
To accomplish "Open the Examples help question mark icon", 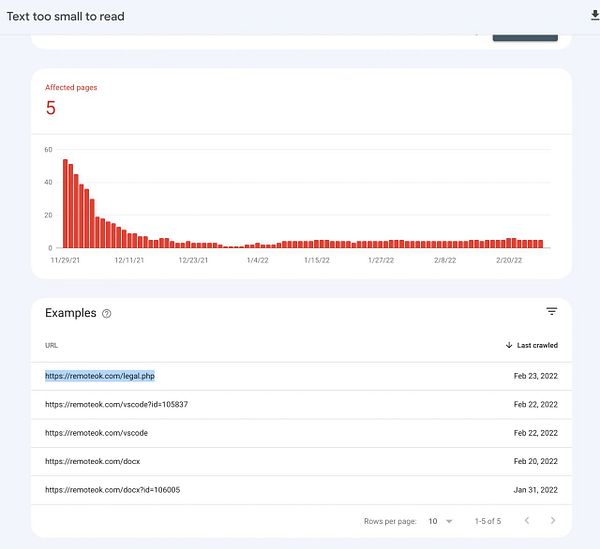I will coord(107,314).
